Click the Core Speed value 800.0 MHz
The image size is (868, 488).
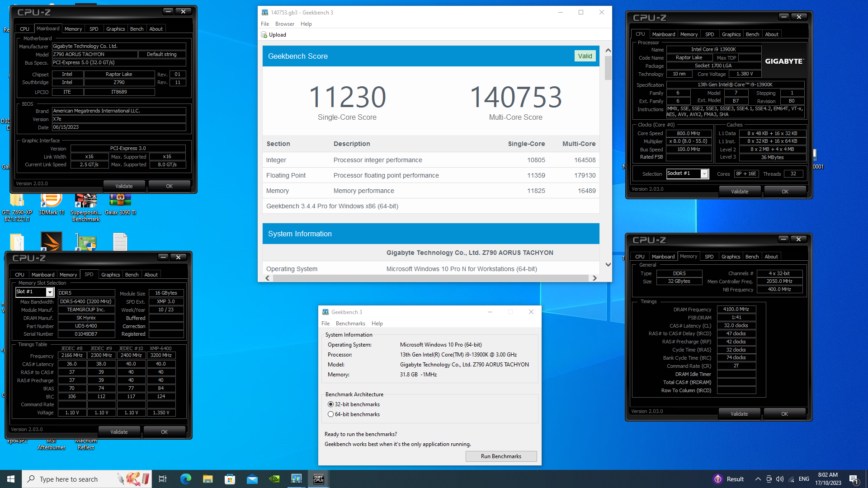[688, 133]
